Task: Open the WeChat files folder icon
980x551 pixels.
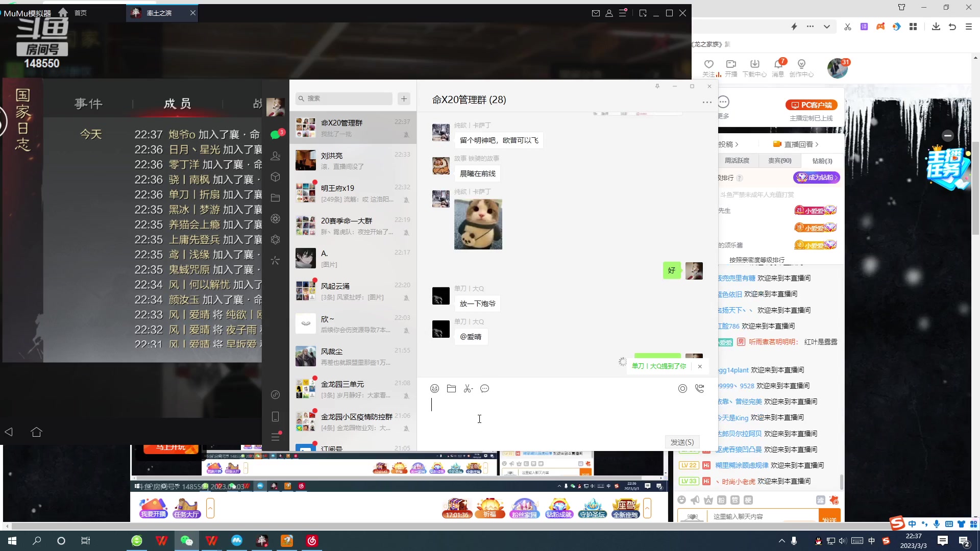Action: (276, 197)
